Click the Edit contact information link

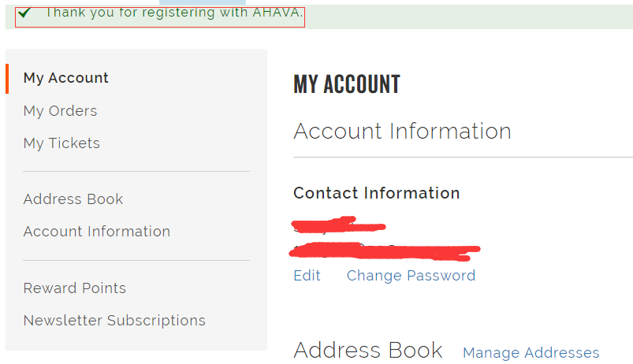pyautogui.click(x=307, y=276)
